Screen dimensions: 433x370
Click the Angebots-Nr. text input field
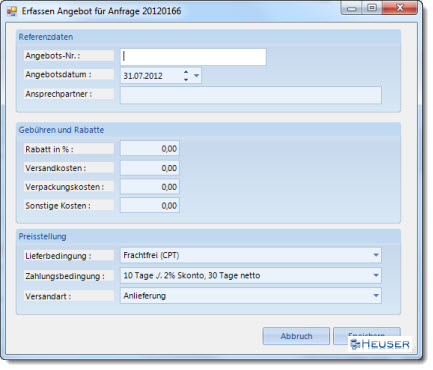(193, 57)
